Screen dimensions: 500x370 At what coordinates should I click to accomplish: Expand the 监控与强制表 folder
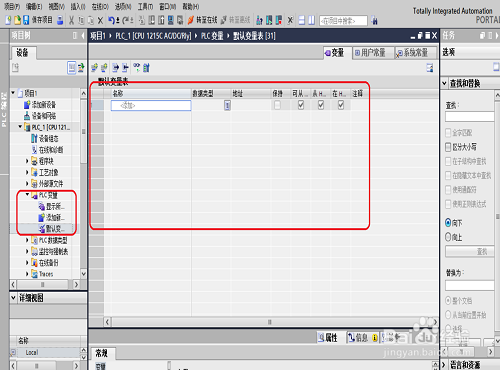click(x=27, y=251)
